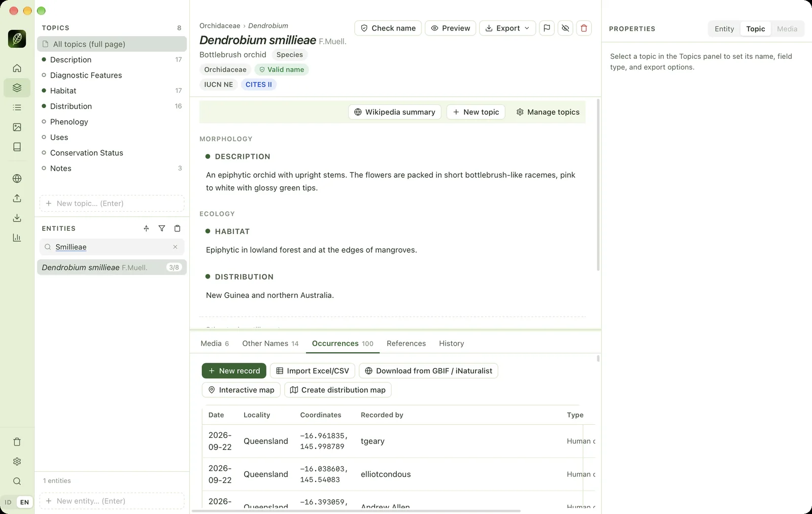Open the settings gear in sidebar
Screen dimensions: 812x514
coord(17,462)
